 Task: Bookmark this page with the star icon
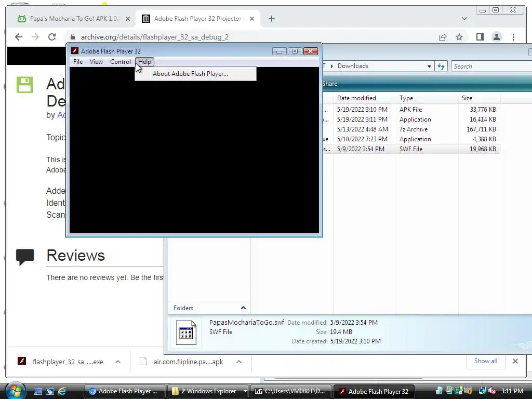point(459,37)
